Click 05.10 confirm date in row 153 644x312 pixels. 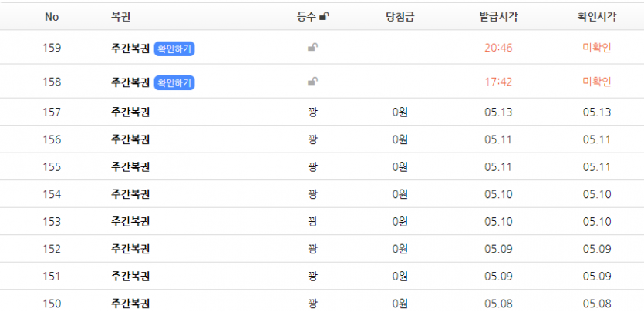(597, 221)
